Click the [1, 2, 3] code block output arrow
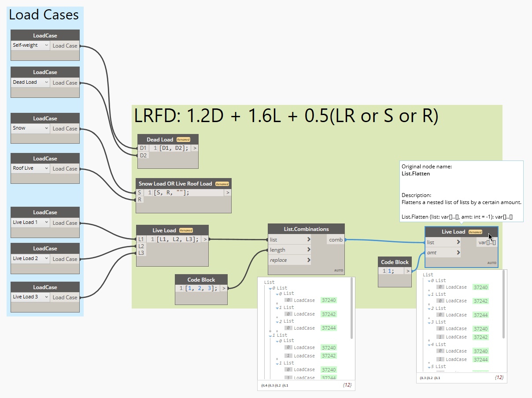The height and width of the screenshot is (398, 532). (224, 288)
